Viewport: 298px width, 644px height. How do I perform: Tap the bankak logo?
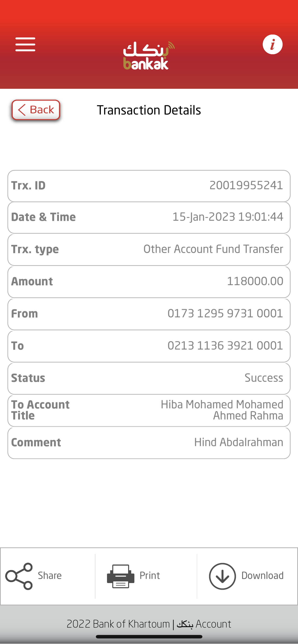tap(149, 55)
